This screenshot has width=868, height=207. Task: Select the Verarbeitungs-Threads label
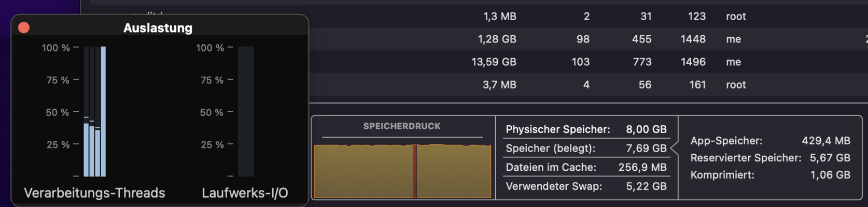pos(94,193)
